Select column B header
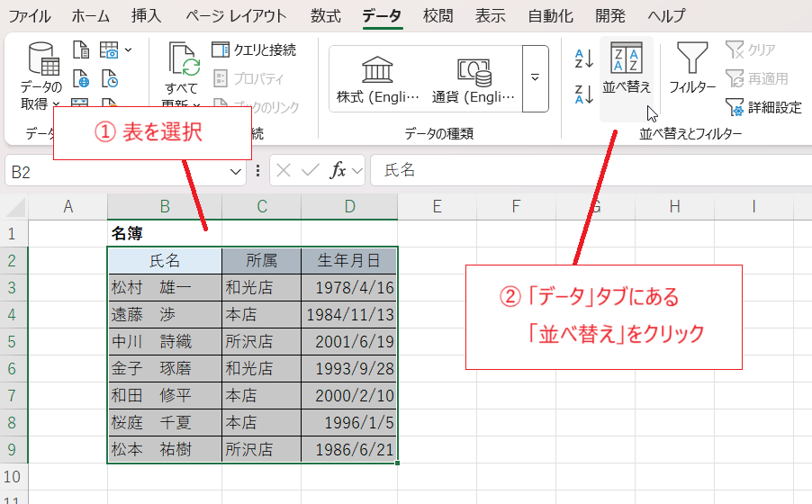Viewport: 812px width, 504px height. point(165,207)
